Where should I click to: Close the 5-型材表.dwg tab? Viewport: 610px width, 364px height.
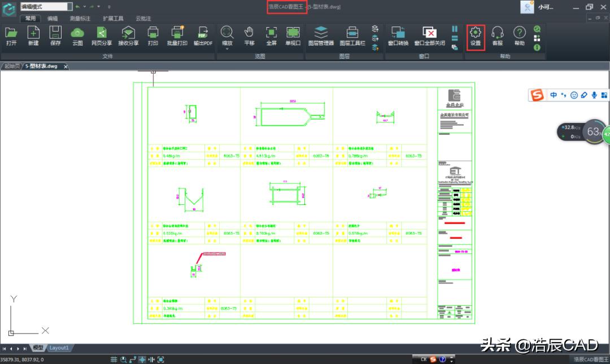click(66, 67)
